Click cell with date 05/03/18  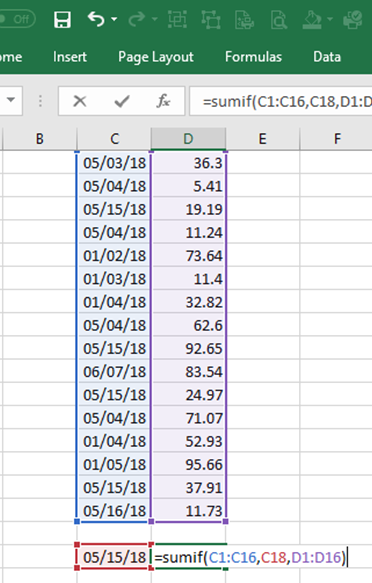tap(114, 162)
